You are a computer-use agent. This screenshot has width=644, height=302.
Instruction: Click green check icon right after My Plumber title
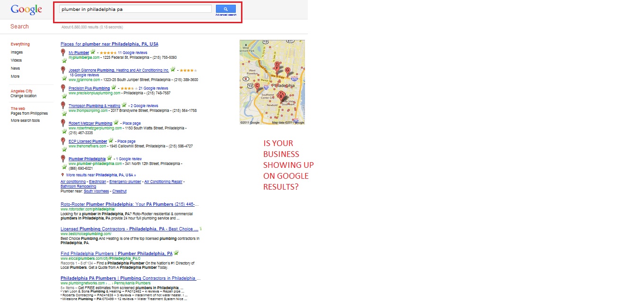[93, 52]
